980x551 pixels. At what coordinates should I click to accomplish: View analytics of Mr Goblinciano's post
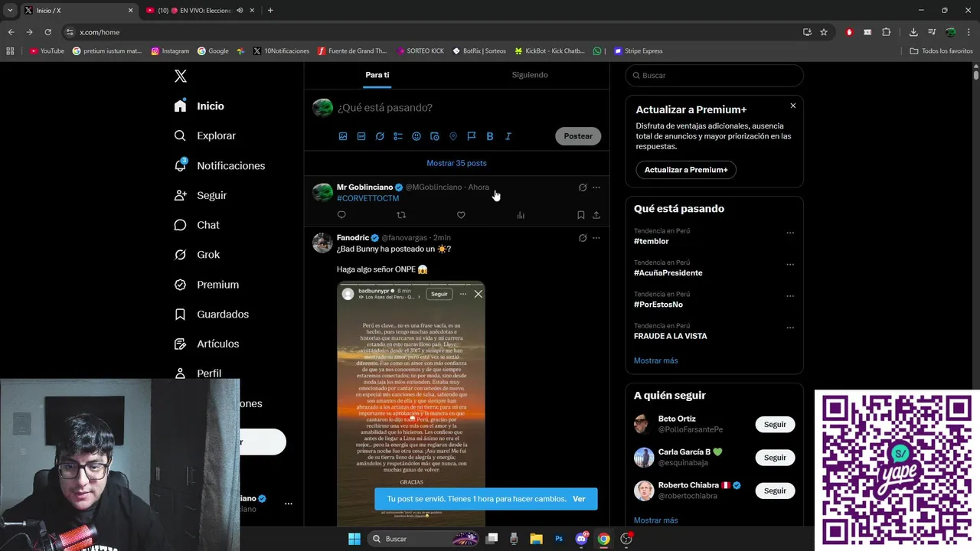[521, 215]
